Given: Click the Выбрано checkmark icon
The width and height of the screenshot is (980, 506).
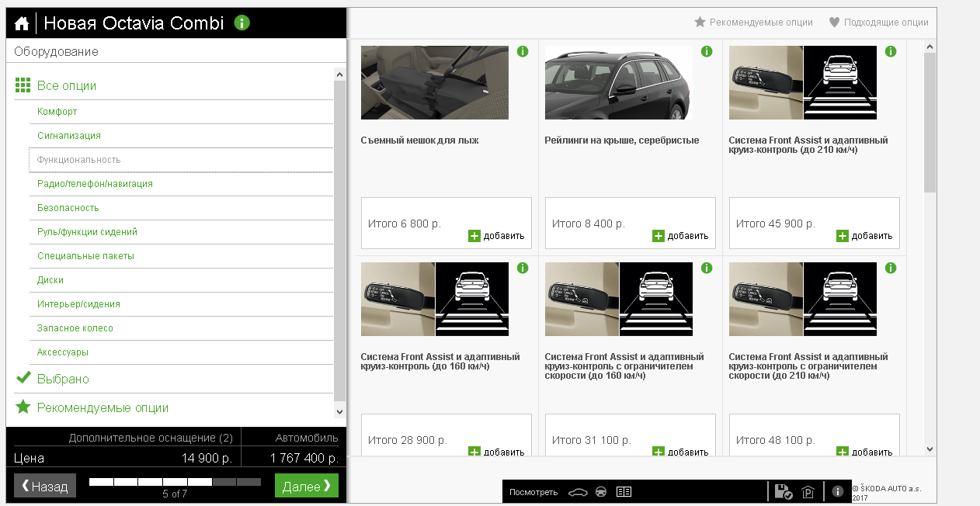Looking at the screenshot, I should coord(23,378).
